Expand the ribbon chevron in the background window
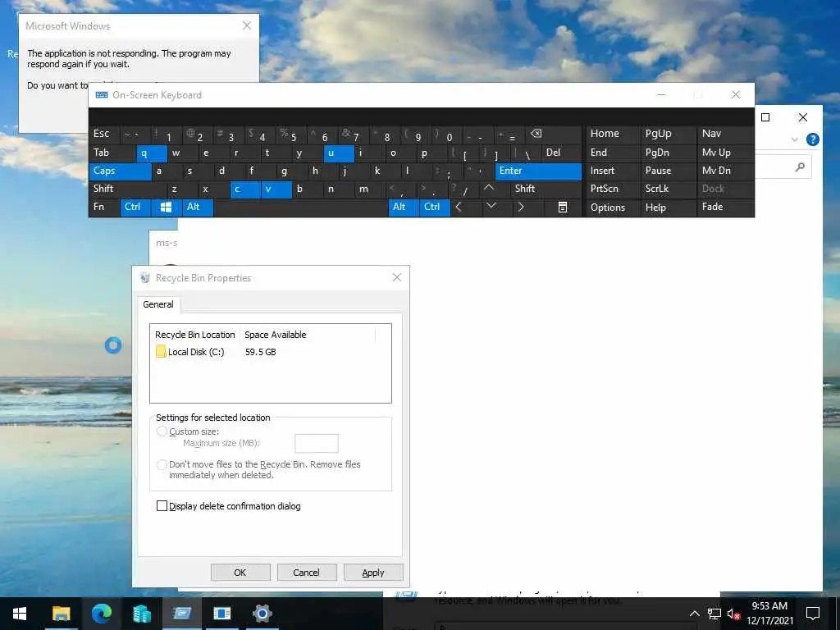Screen dimensions: 840x630 coord(794,139)
